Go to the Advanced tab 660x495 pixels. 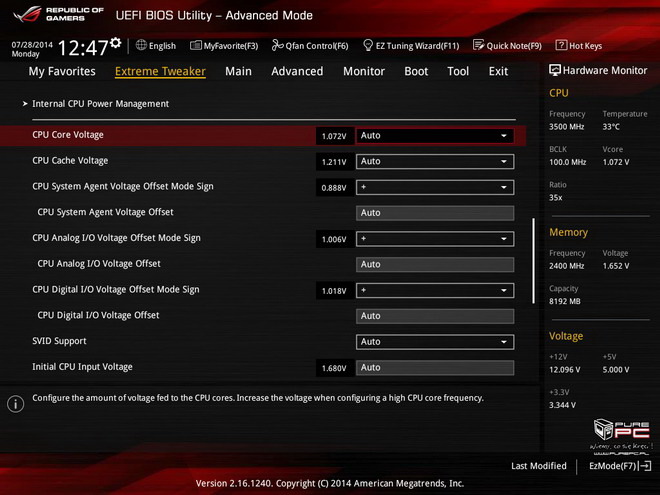click(x=297, y=72)
